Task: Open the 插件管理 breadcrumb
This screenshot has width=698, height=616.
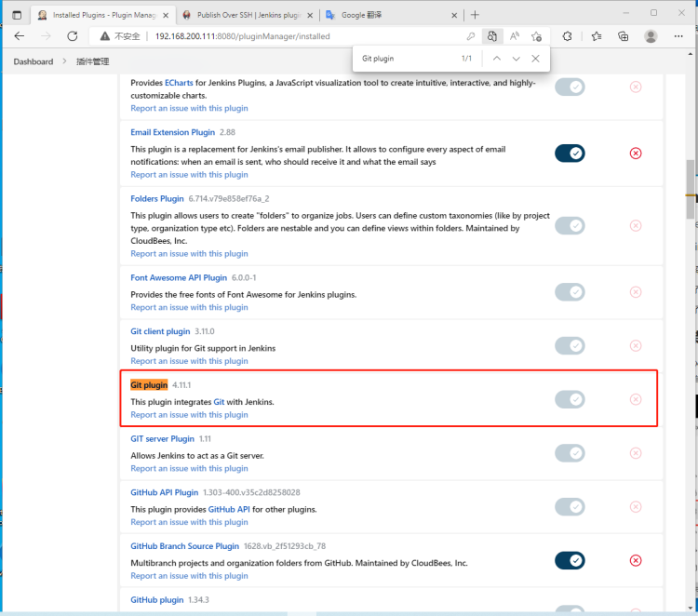Action: (92, 61)
